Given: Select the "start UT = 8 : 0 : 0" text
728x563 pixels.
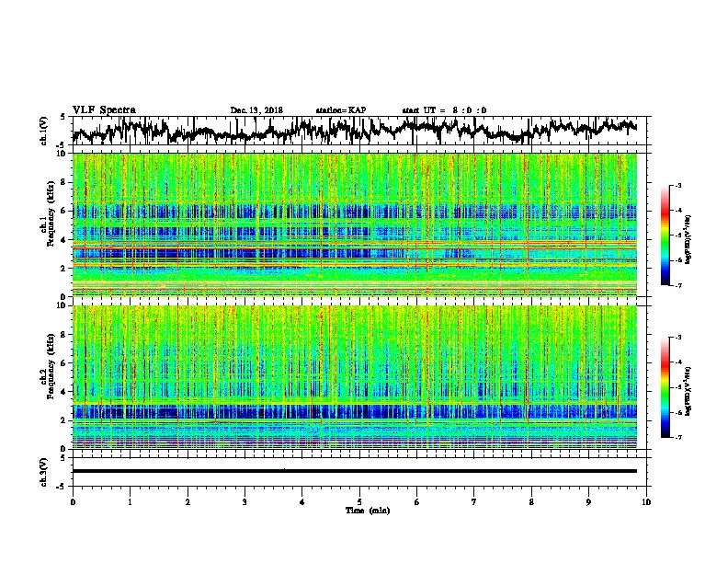Looking at the screenshot, I should click(444, 110).
